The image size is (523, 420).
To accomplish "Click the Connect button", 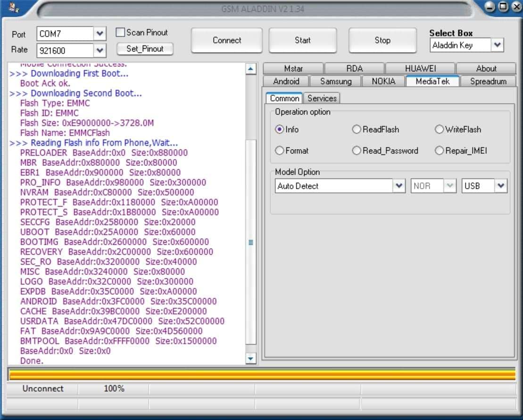I will coord(227,41).
